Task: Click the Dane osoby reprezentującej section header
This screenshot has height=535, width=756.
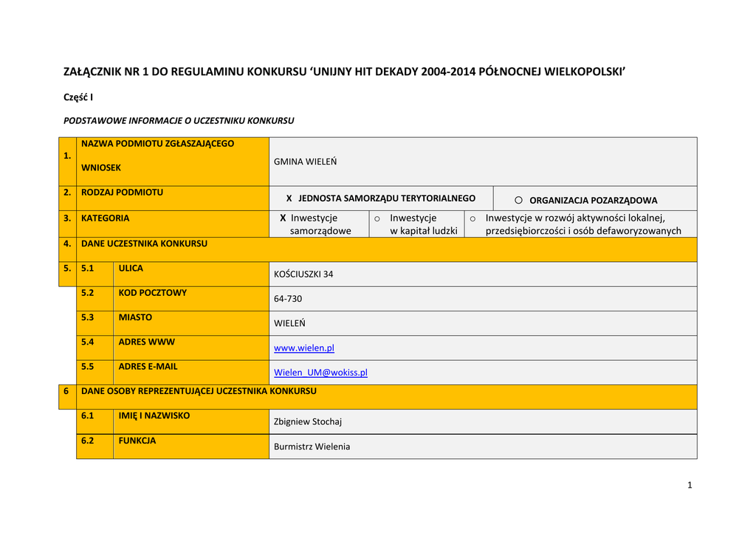Action: pyautogui.click(x=199, y=391)
